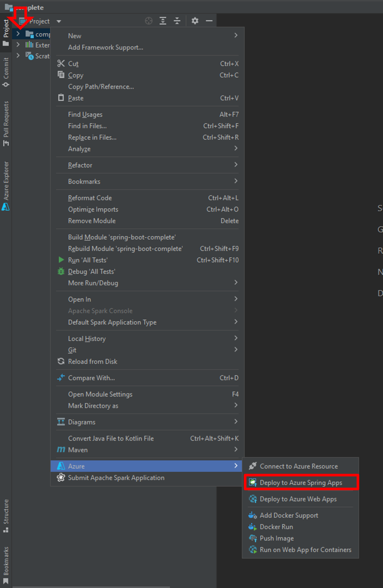Click the Azure logo icon in menu
The width and height of the screenshot is (383, 588).
tap(61, 466)
